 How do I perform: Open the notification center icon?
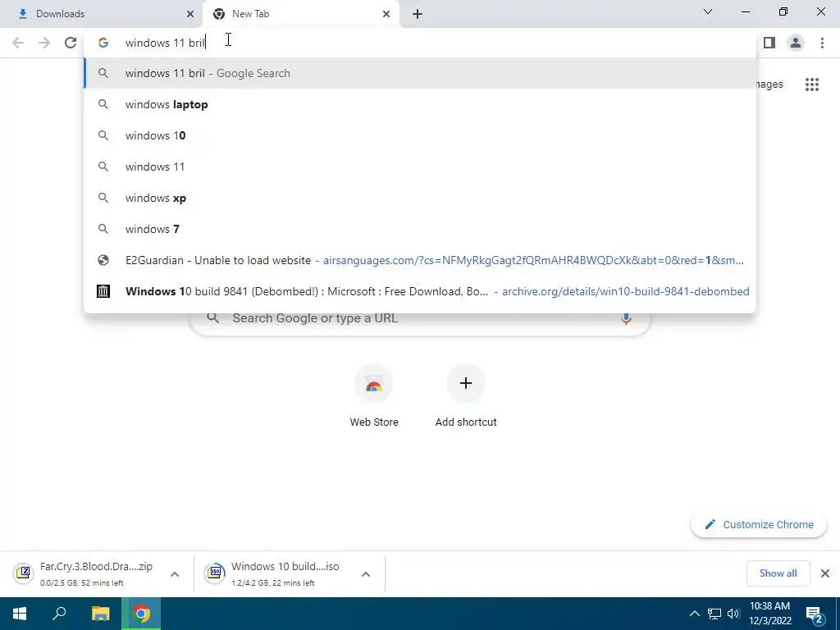[815, 614]
